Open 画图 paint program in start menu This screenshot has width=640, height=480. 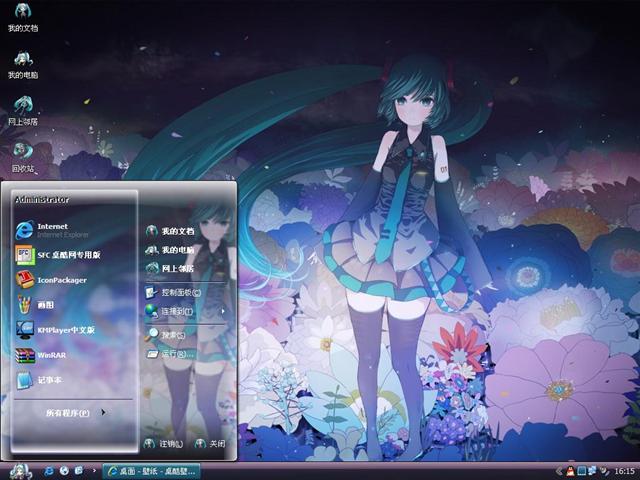click(x=35, y=305)
